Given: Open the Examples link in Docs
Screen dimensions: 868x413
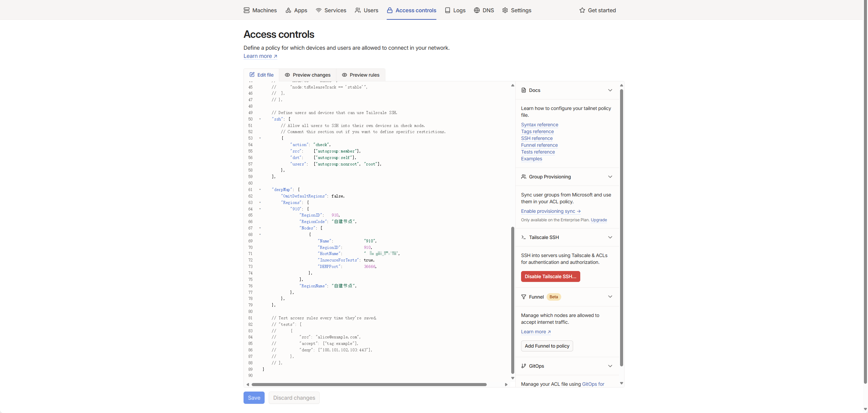Looking at the screenshot, I should pyautogui.click(x=532, y=159).
